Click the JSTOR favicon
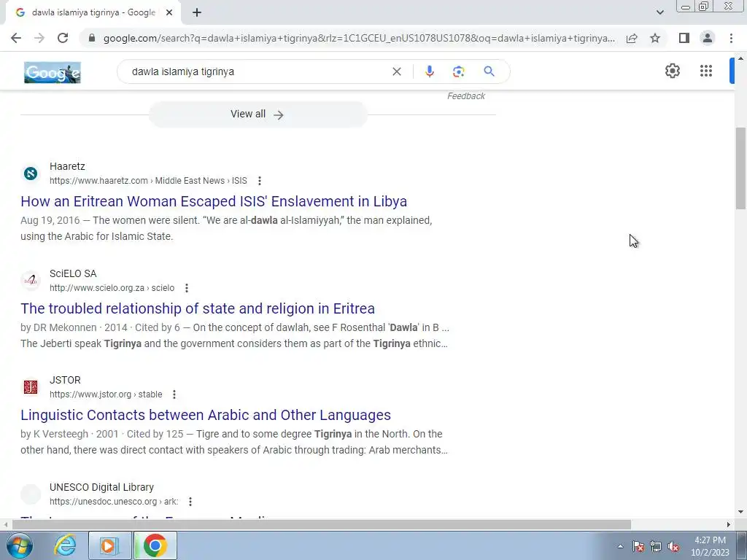 [31, 387]
